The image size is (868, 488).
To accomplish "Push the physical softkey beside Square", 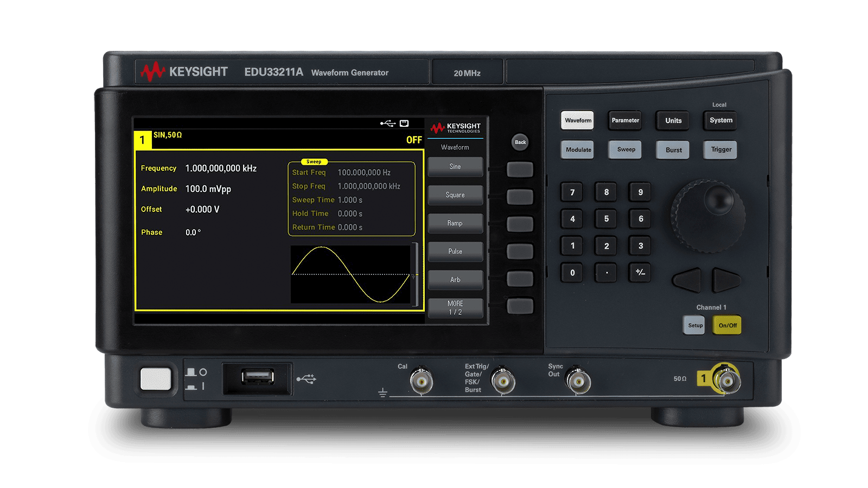I will [520, 197].
